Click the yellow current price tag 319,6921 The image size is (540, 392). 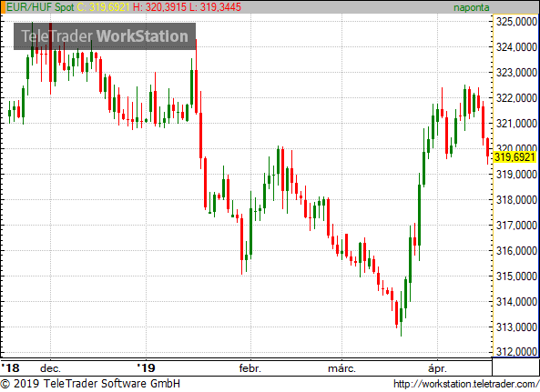click(515, 157)
